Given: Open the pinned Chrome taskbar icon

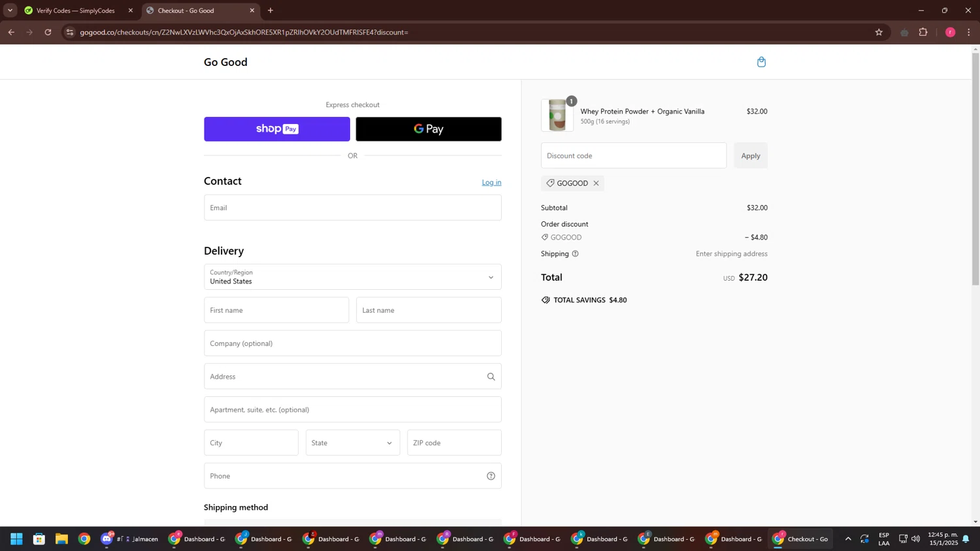Looking at the screenshot, I should pos(84,539).
